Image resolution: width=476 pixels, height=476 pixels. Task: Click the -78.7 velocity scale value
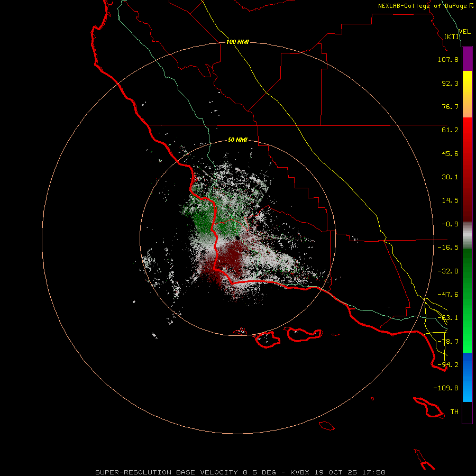448,342
